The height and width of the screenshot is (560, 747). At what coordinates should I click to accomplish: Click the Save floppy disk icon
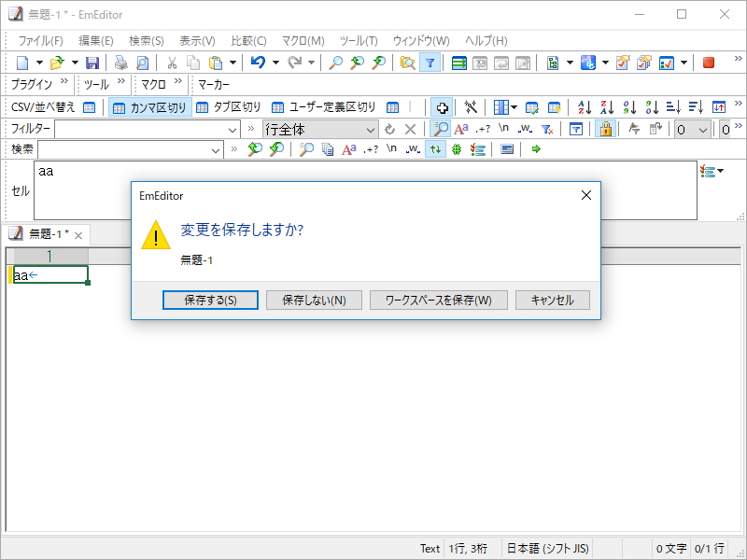tap(92, 63)
